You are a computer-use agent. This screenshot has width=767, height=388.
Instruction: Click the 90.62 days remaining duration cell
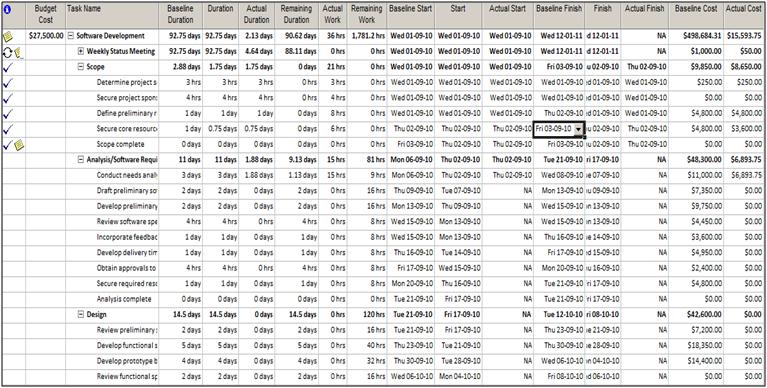(x=296, y=36)
